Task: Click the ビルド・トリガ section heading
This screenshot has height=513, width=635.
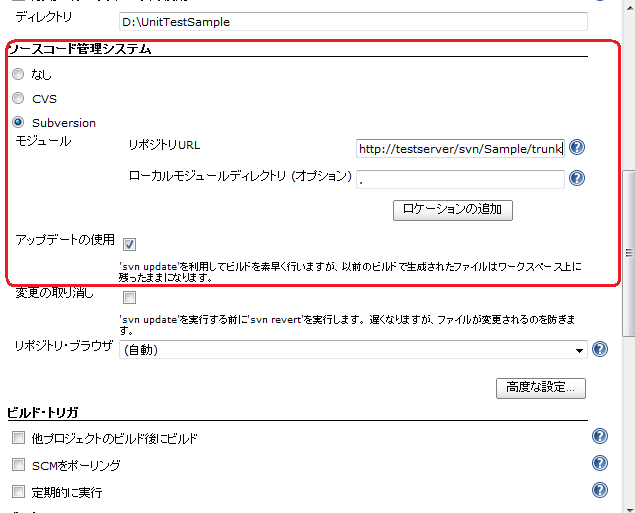Action: click(43, 413)
